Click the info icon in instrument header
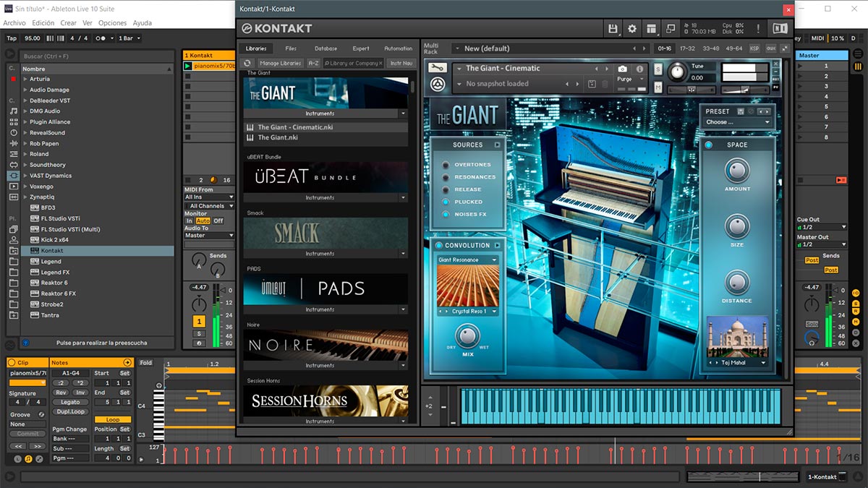Image resolution: width=868 pixels, height=488 pixels. [x=639, y=69]
